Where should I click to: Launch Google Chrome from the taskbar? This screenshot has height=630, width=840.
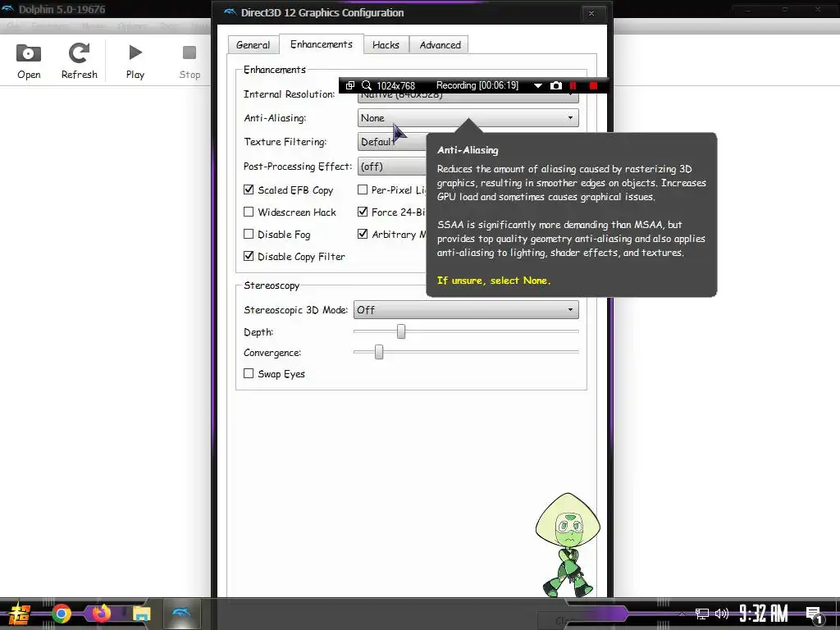[x=61, y=614]
